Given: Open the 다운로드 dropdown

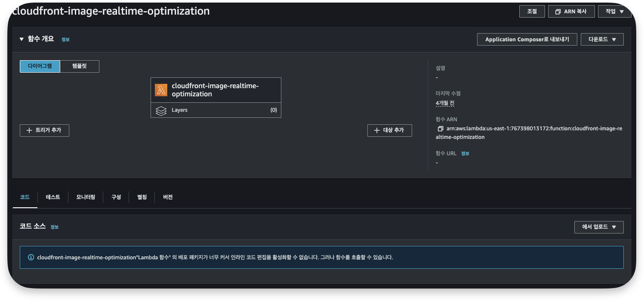Looking at the screenshot, I should [602, 40].
